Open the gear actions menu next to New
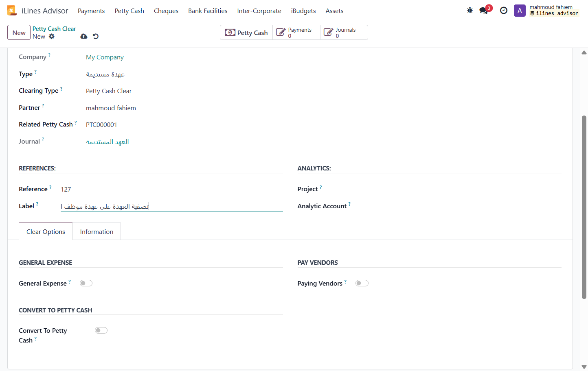This screenshot has width=588, height=371. pos(52,37)
